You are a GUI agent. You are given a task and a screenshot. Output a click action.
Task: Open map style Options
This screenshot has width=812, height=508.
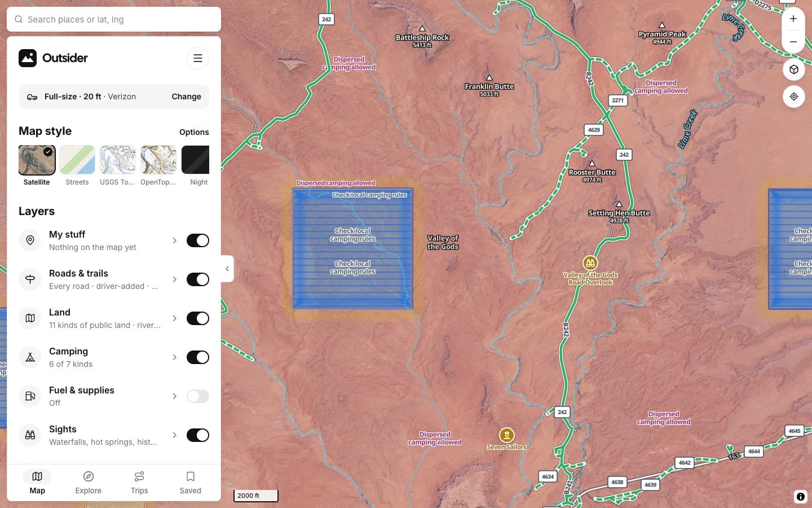tap(194, 132)
